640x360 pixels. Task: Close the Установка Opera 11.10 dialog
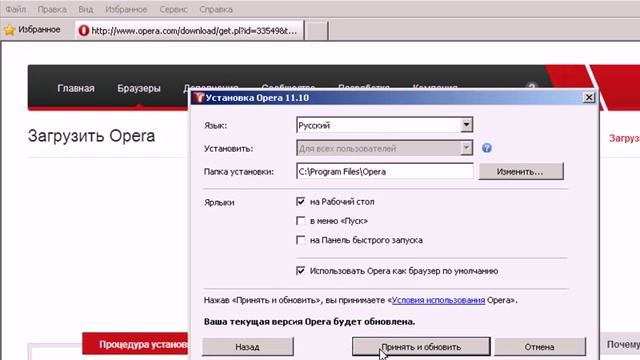coord(589,98)
